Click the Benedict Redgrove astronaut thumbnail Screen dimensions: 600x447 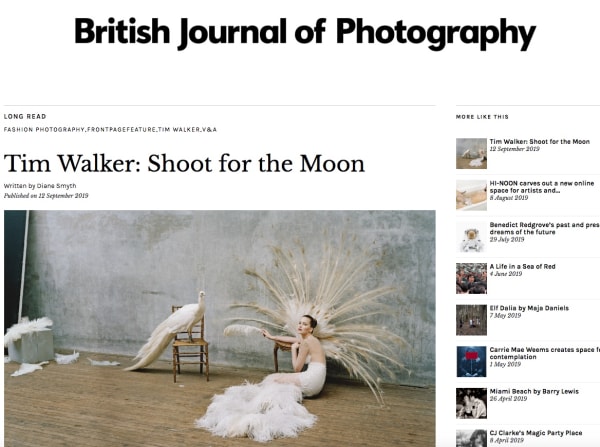471,237
